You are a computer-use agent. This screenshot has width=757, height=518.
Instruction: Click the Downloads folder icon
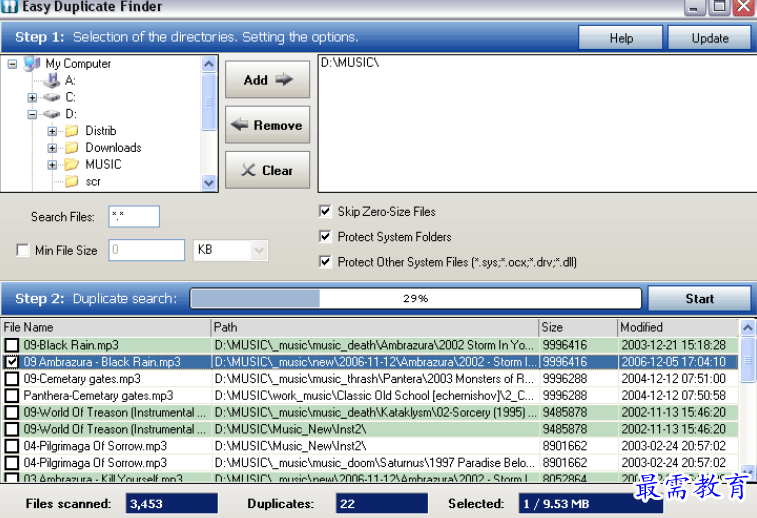71,148
